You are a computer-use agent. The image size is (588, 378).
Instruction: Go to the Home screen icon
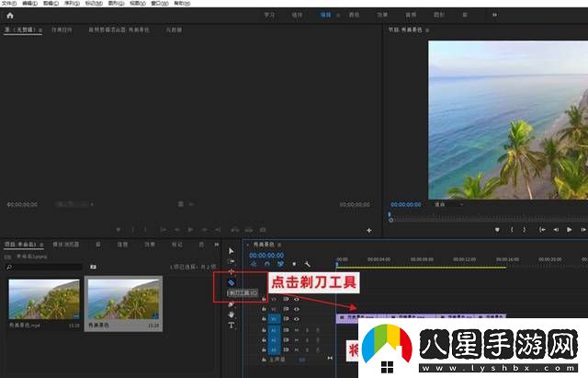pyautogui.click(x=10, y=16)
